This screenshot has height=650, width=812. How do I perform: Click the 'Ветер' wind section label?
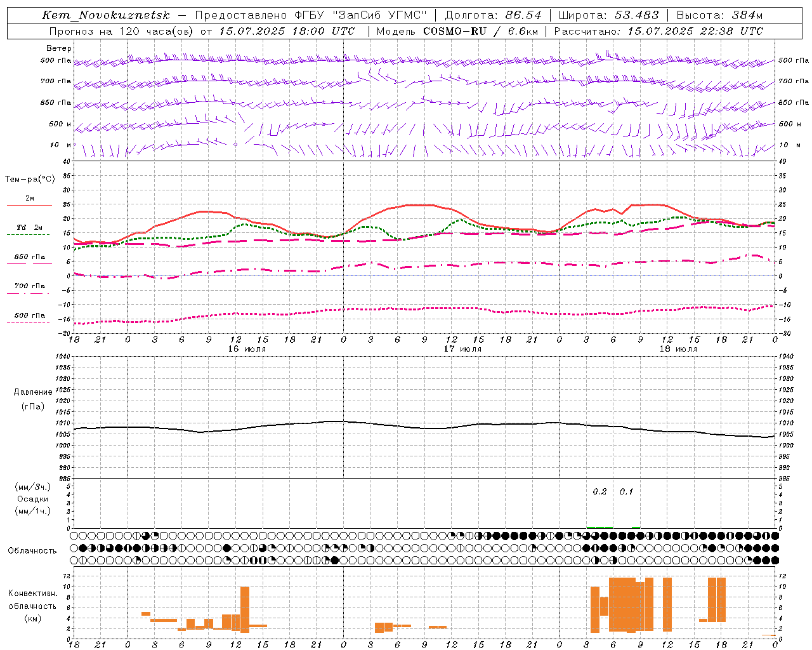[x=59, y=48]
